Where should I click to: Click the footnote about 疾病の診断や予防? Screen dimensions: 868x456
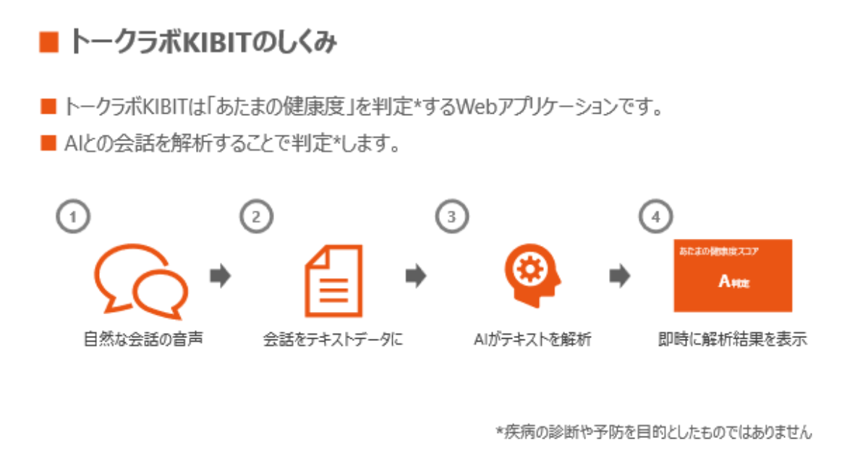654,432
